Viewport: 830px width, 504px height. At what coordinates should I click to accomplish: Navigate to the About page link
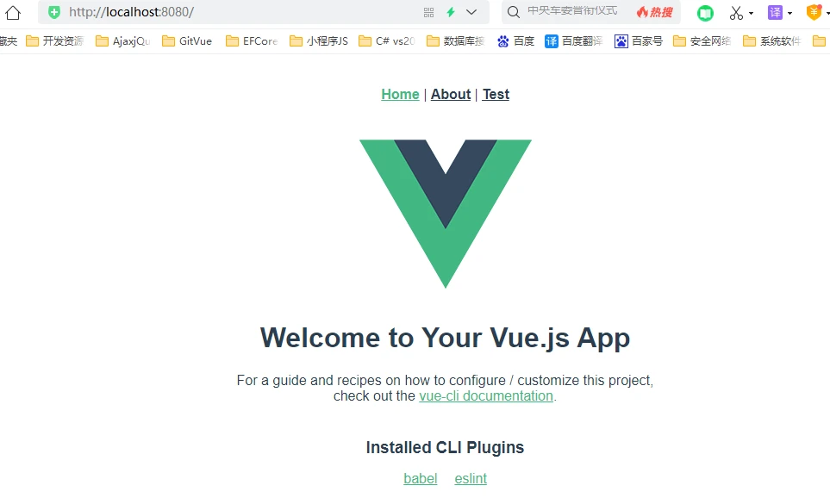pos(451,95)
